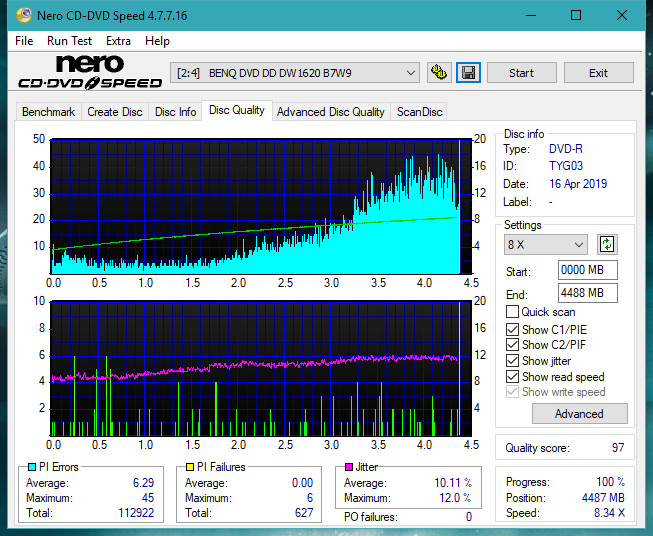Image resolution: width=653 pixels, height=536 pixels.
Task: Click the magenta Jitter legend swatch
Action: coord(349,467)
